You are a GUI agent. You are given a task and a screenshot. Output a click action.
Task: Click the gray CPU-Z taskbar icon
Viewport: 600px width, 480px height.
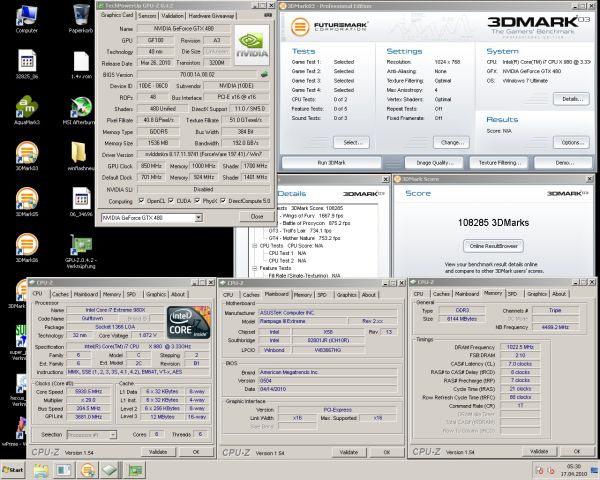tap(109, 470)
